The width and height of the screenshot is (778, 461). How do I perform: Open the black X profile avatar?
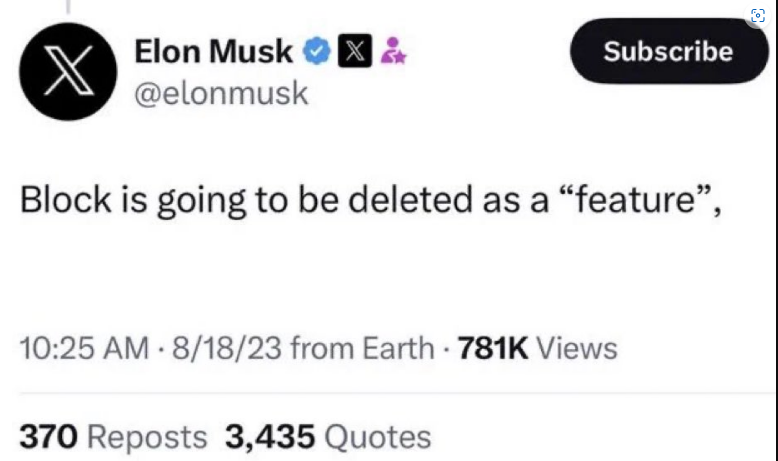click(x=68, y=71)
